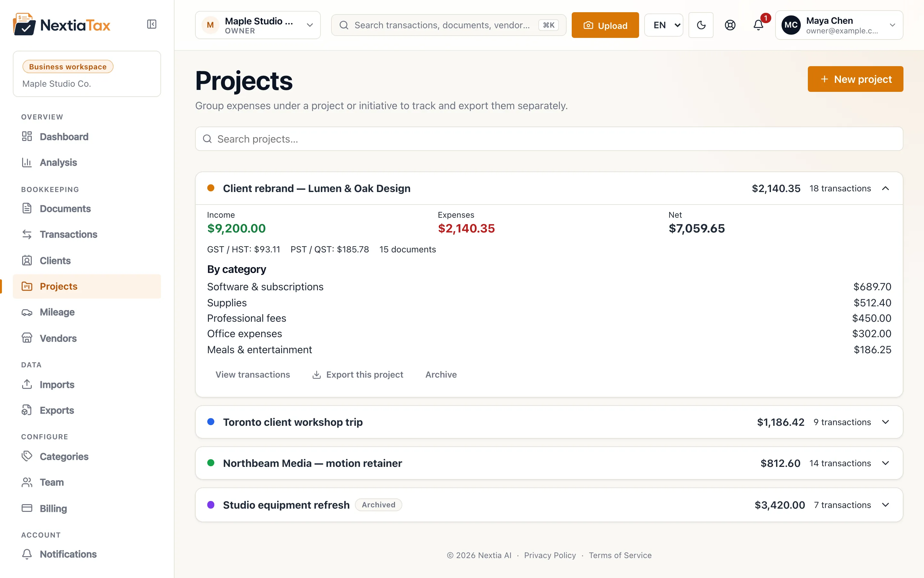Click the Vendors store icon
This screenshot has width=924, height=578.
27,338
